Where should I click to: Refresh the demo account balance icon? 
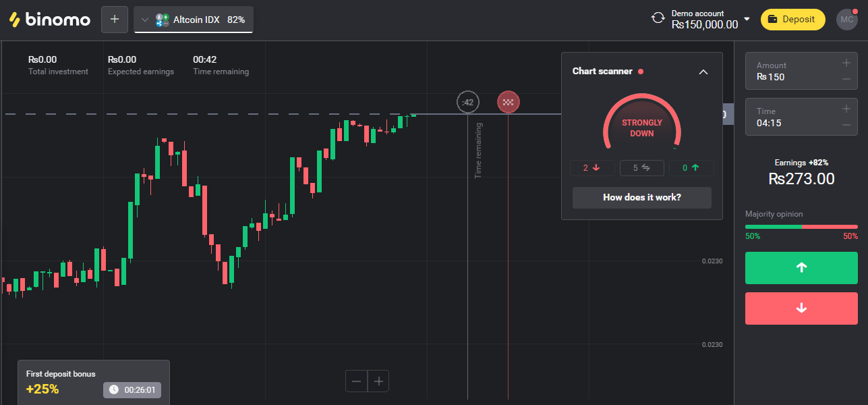coord(658,18)
